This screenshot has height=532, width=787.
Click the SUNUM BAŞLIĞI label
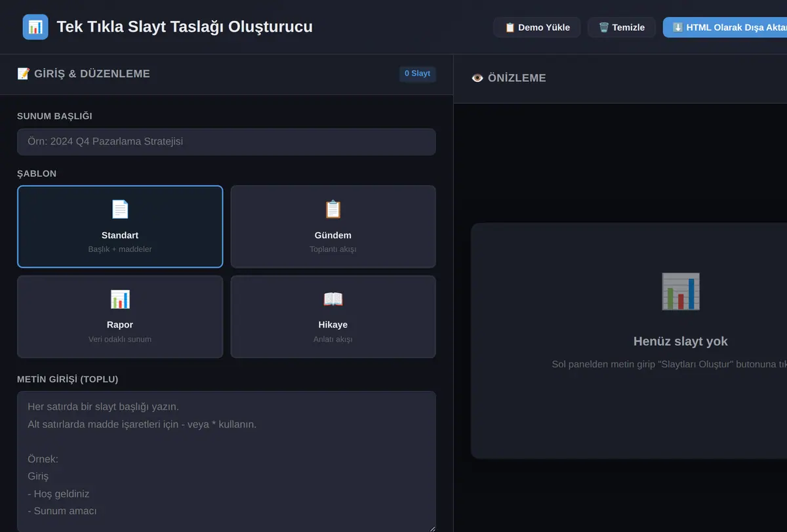click(x=54, y=116)
